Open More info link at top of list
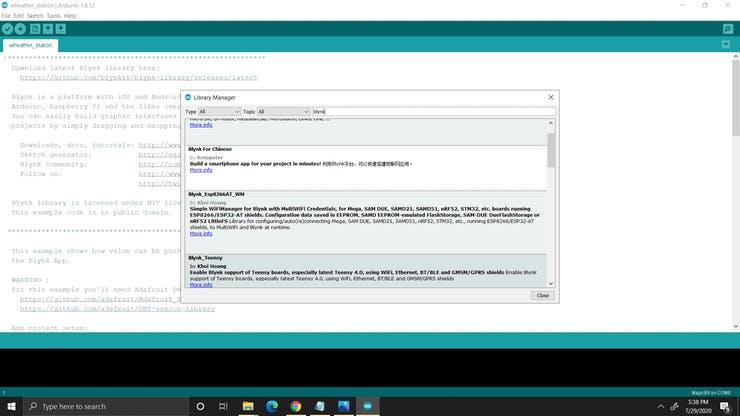The width and height of the screenshot is (740, 416). tap(201, 125)
